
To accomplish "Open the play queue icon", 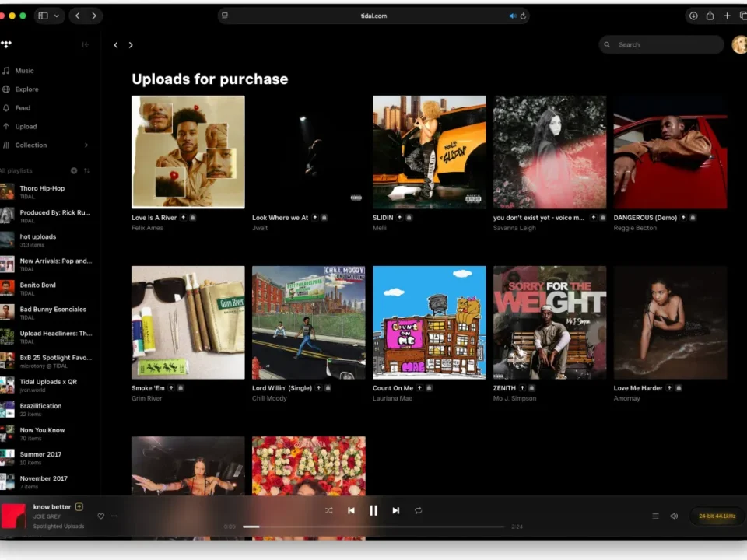I will (x=655, y=516).
